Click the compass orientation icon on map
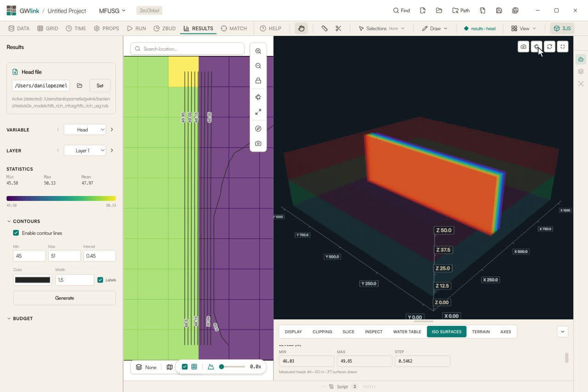The height and width of the screenshot is (392, 588). click(x=258, y=129)
